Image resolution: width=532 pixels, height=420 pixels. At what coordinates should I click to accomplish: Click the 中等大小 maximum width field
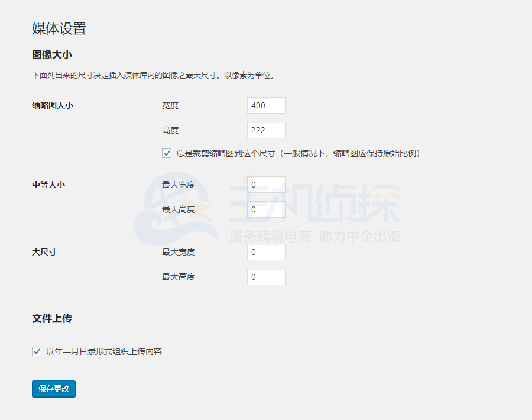coord(265,184)
